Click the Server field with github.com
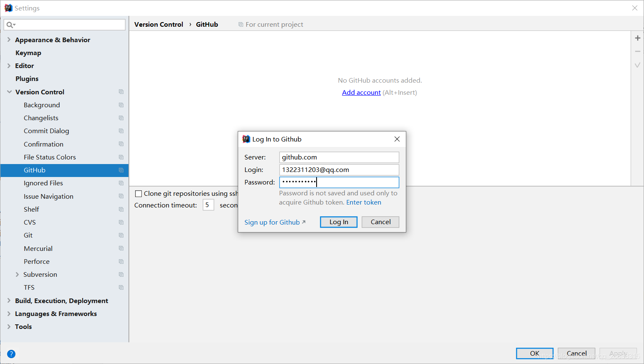This screenshot has width=644, height=364. pyautogui.click(x=339, y=157)
